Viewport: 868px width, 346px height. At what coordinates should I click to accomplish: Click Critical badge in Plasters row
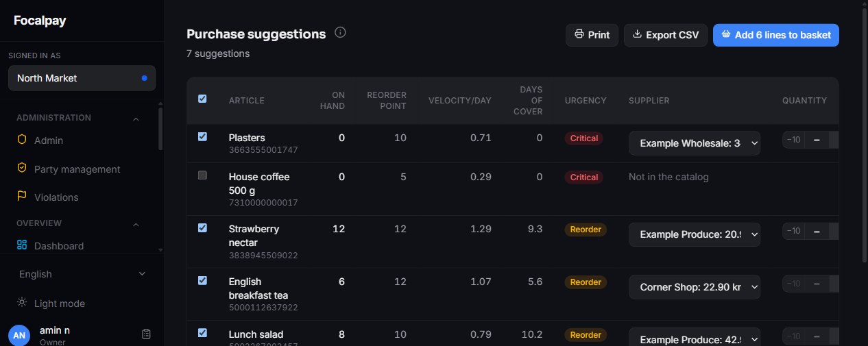pos(584,138)
